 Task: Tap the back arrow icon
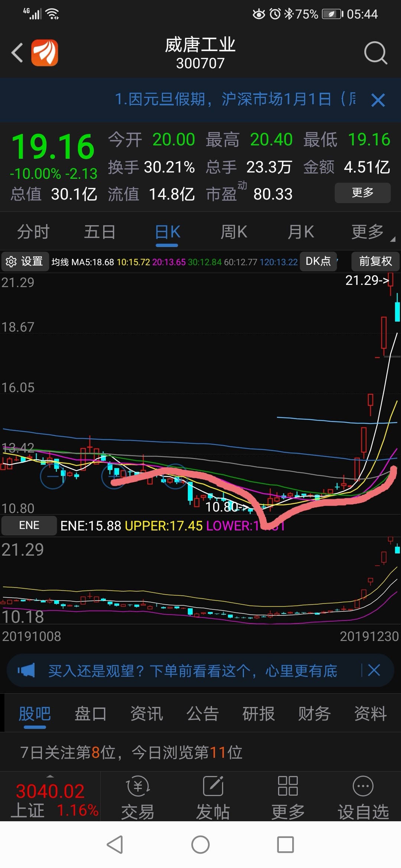pyautogui.click(x=17, y=53)
